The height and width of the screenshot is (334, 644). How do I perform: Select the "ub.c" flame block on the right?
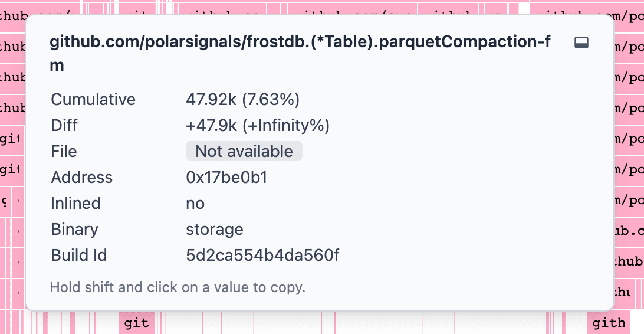tap(629, 230)
